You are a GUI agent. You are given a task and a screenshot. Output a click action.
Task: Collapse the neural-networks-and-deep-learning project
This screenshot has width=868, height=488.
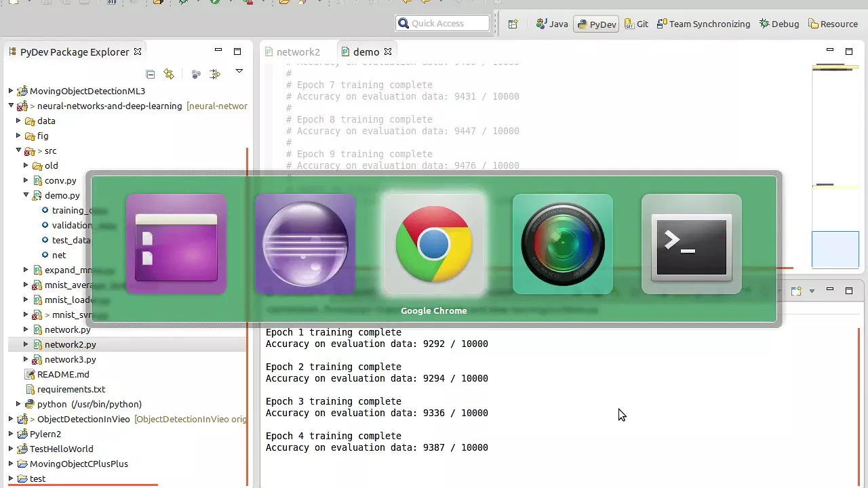(11, 106)
